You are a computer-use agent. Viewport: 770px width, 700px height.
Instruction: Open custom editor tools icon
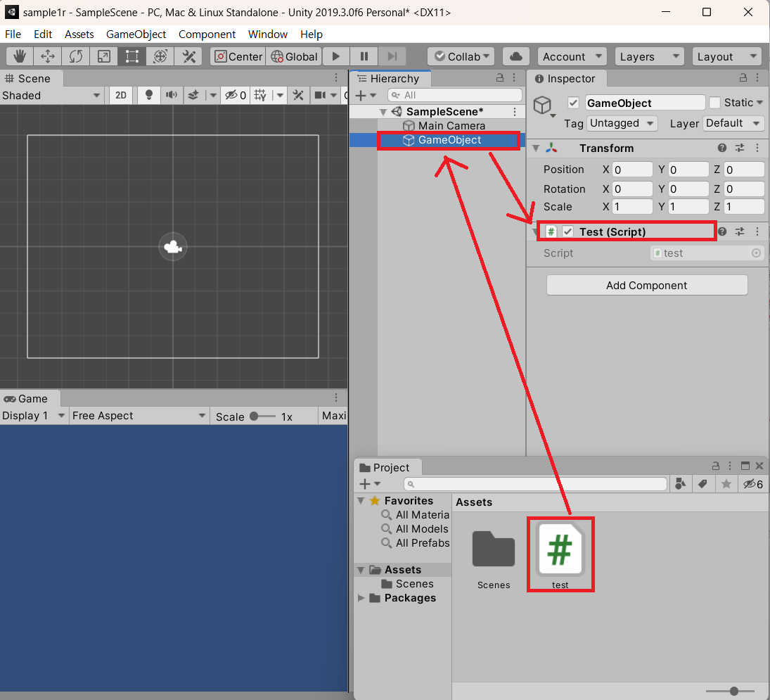[188, 56]
